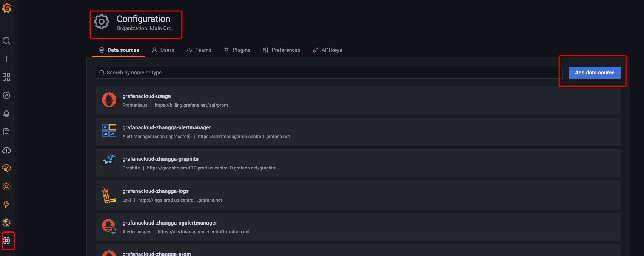
Task: Open the orange circular triangle icon in sidebar
Action: [x=6, y=186]
